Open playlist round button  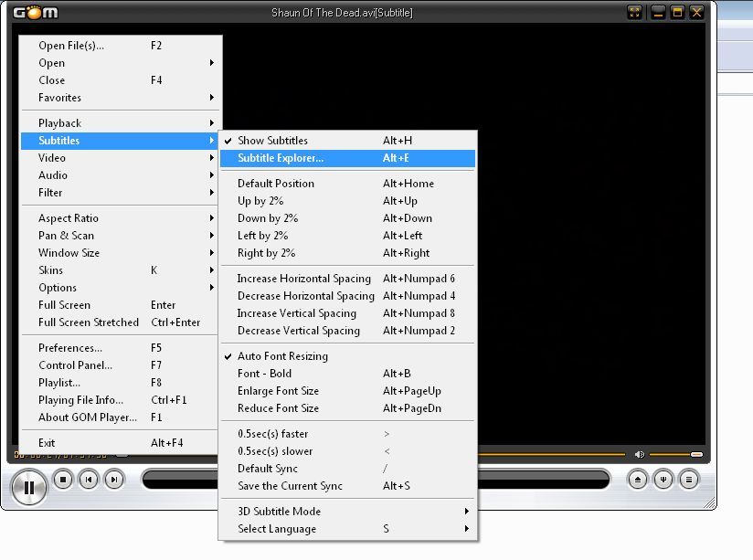click(689, 480)
